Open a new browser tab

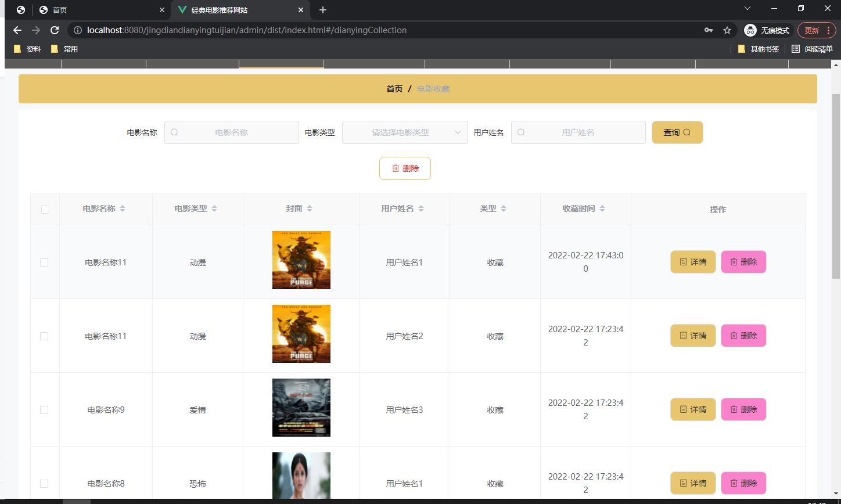(323, 10)
